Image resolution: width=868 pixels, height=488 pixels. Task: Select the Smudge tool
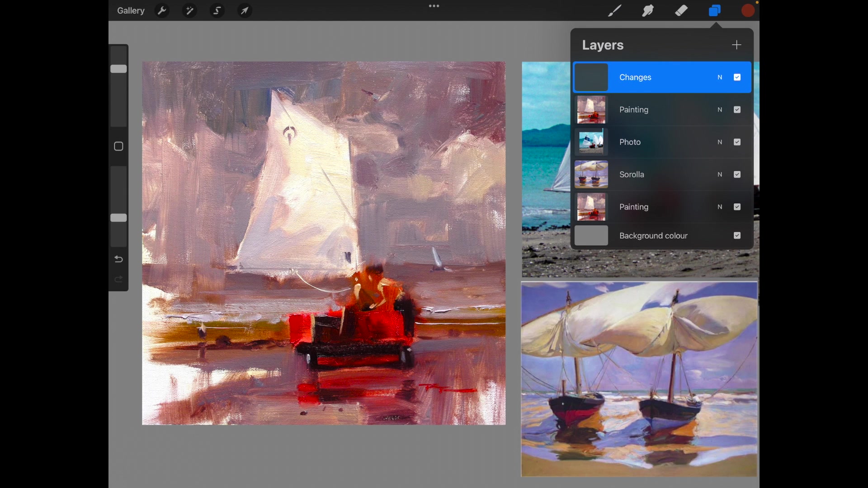[x=648, y=10]
